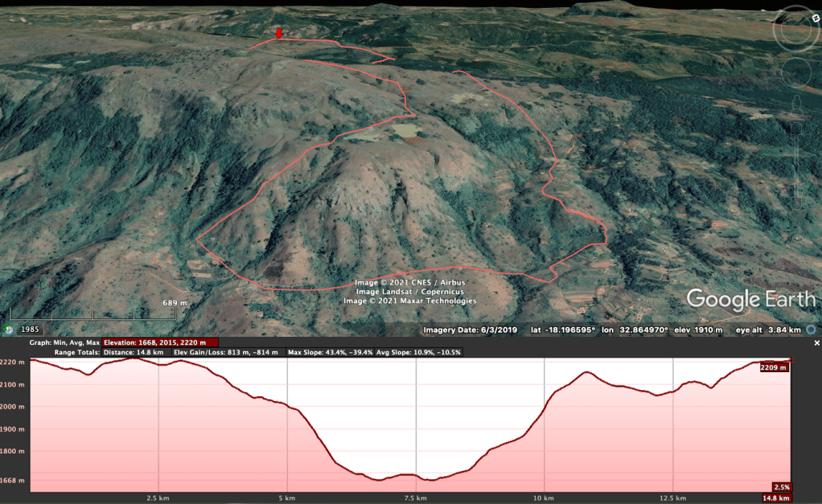Click the 2209 m elevation marker label
This screenshot has width=822, height=504.
pos(774,367)
